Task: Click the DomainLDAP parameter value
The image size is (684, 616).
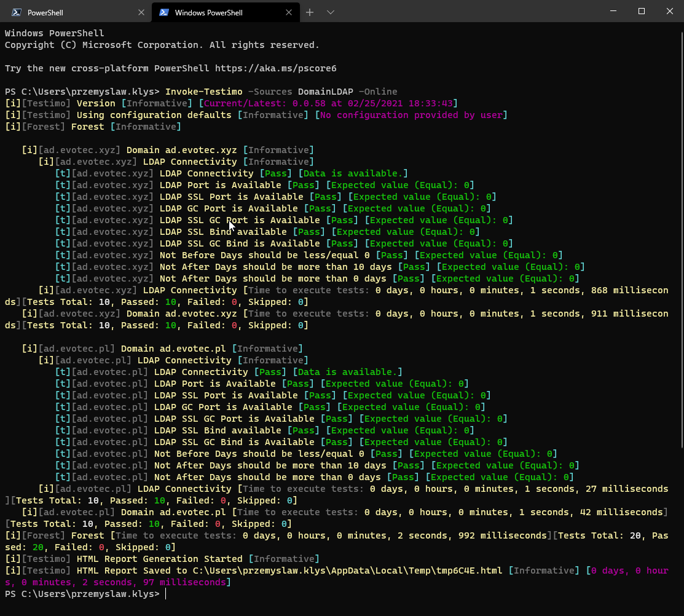Action: pos(325,92)
